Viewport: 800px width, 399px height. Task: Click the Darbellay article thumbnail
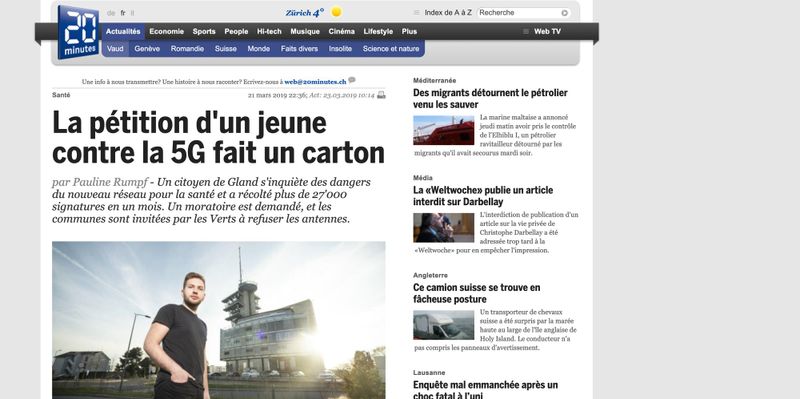[x=443, y=228]
